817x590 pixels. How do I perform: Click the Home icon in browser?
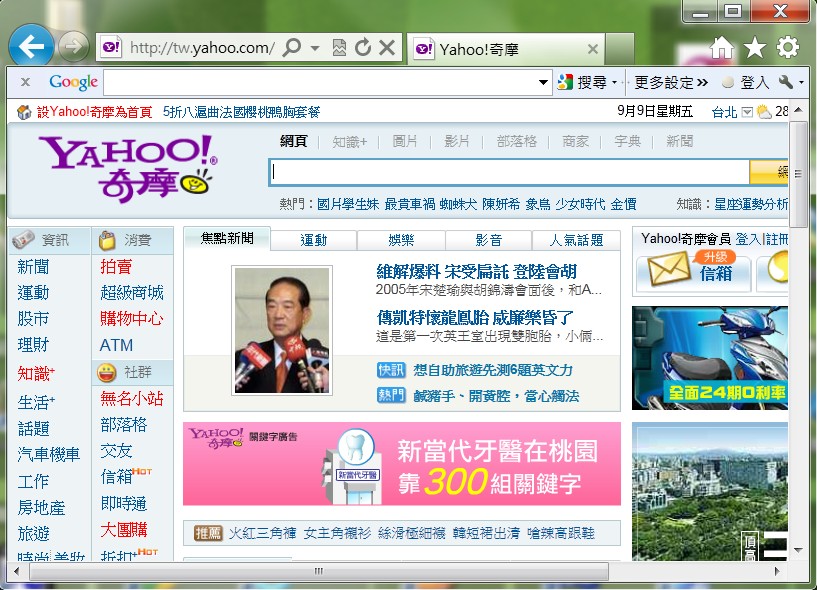pos(722,48)
